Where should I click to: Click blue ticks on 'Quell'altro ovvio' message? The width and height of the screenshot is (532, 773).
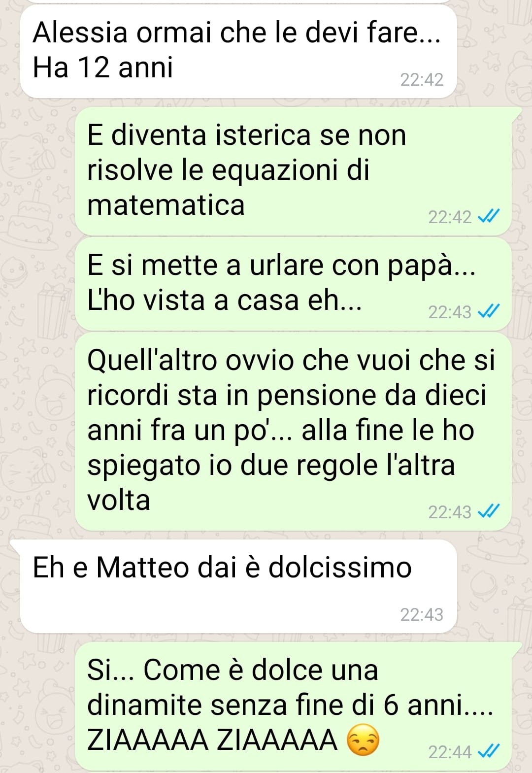tap(489, 511)
